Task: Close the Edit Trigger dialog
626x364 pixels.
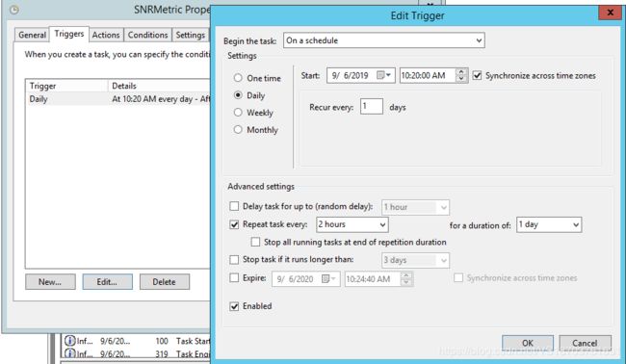Action: coord(610,13)
